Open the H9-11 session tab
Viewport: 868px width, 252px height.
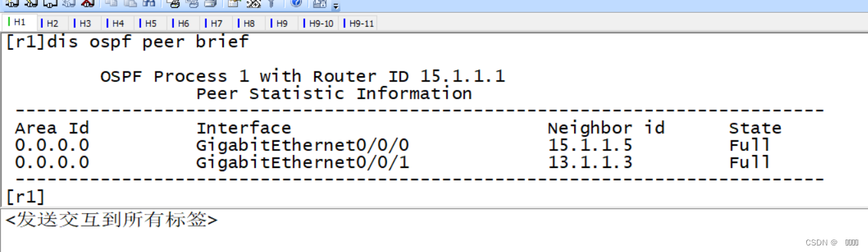click(x=359, y=23)
